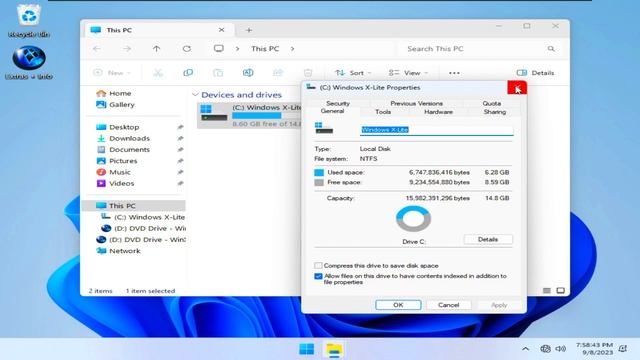This screenshot has height=360, width=640.
Task: Click the Rename icon in Explorer toolbar
Action: [248, 73]
